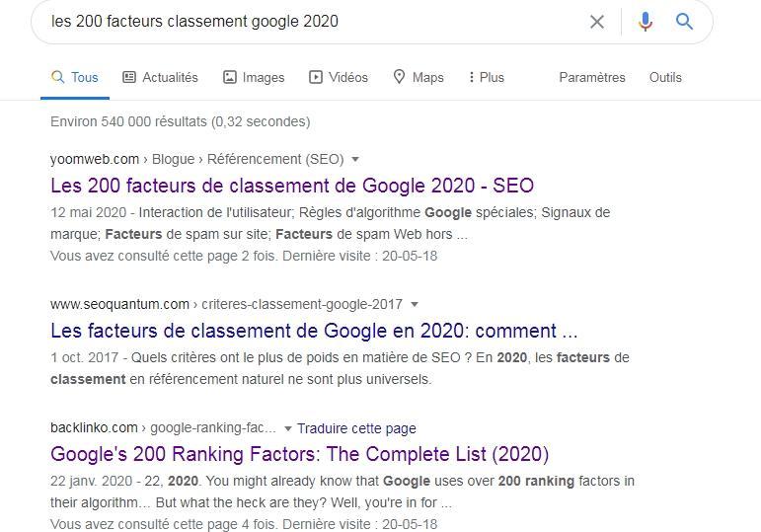Open the Outils search tools
Image resolution: width=761 pixels, height=532 pixels.
[x=665, y=77]
